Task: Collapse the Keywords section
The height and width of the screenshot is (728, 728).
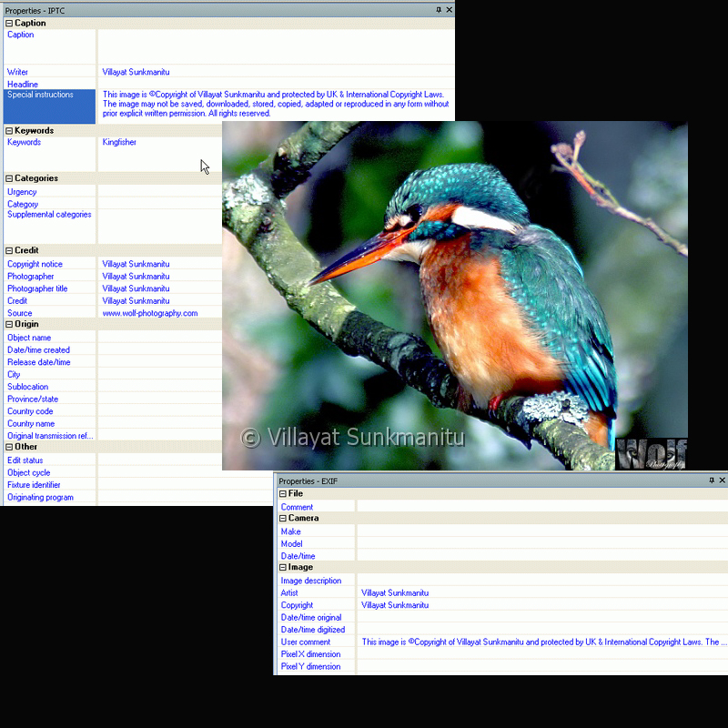Action: 9,131
